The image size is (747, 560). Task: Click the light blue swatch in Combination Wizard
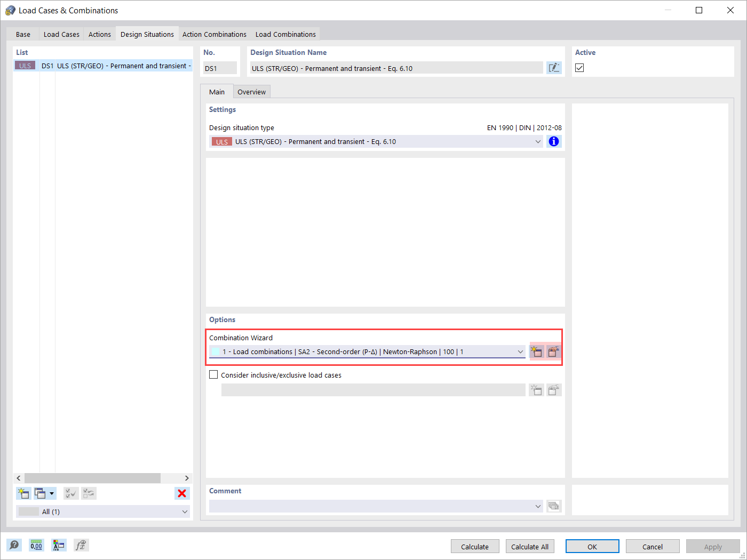[216, 351]
